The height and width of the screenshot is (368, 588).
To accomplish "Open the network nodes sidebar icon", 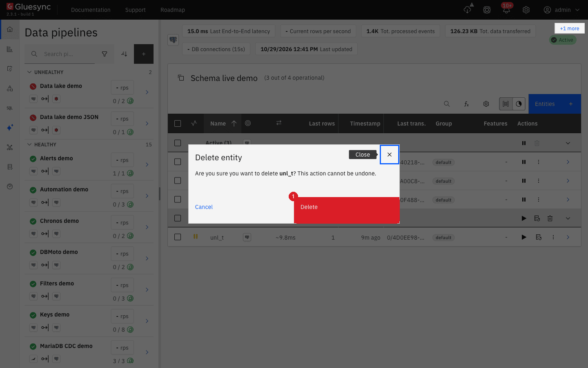I will click(x=10, y=147).
